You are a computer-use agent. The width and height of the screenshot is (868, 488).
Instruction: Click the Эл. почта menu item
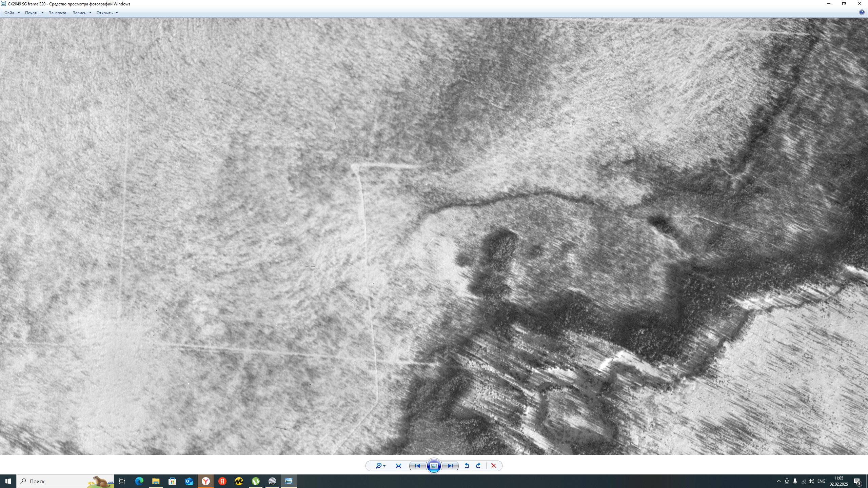pyautogui.click(x=57, y=13)
